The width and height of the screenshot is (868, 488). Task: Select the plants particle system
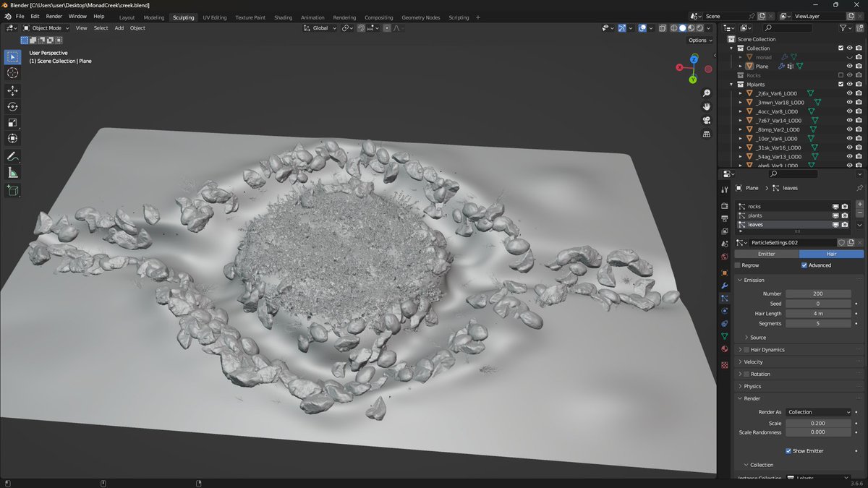click(793, 215)
